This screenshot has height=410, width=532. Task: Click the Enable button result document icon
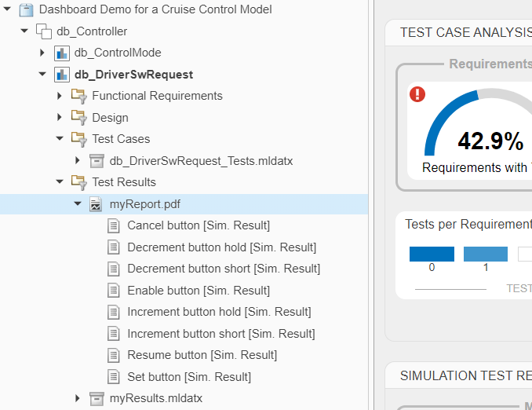113,291
